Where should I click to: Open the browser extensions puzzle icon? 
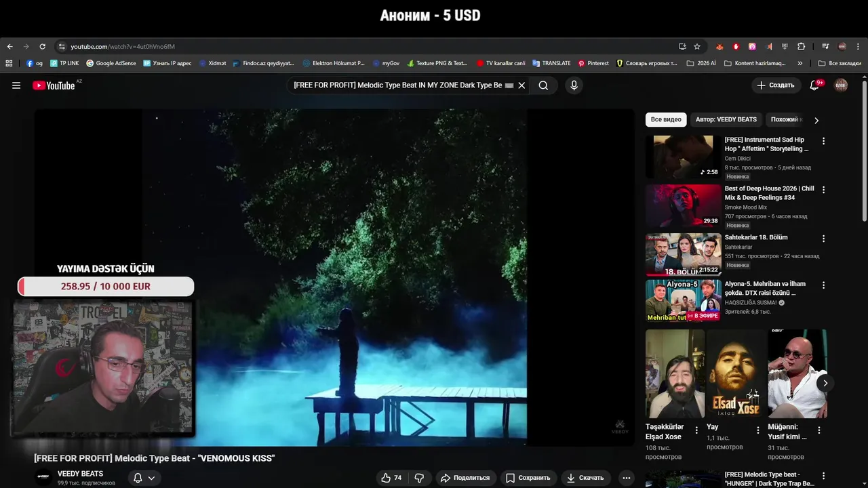click(801, 47)
